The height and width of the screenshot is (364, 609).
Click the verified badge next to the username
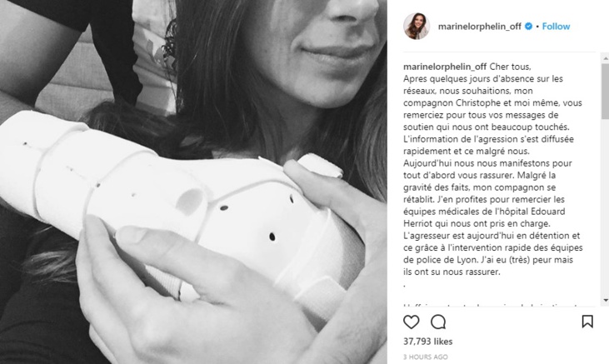[x=528, y=27]
